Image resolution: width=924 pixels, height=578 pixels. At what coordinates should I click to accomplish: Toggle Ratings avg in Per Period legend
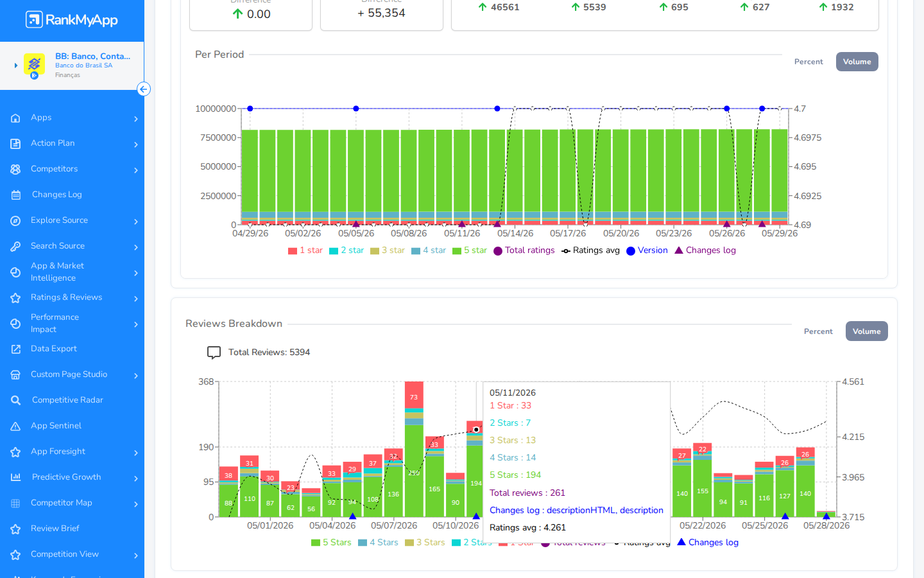tap(590, 250)
